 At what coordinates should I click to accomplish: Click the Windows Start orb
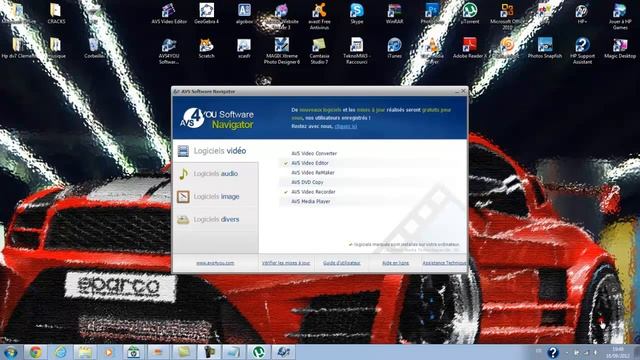click(11, 352)
